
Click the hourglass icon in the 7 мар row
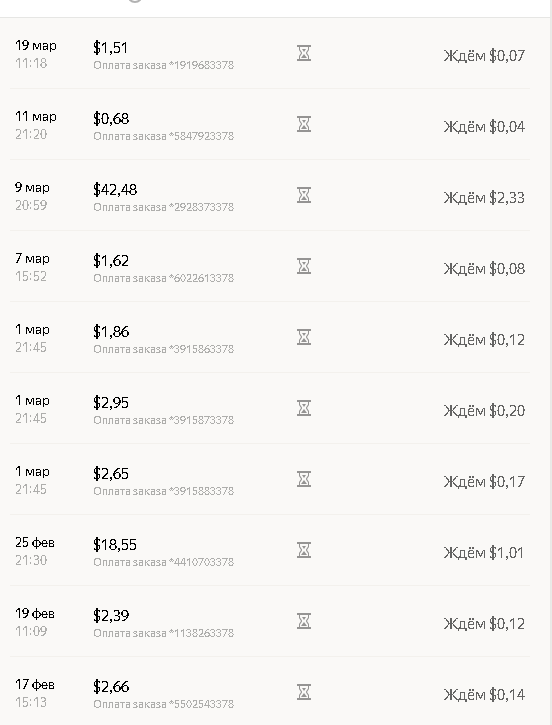(304, 266)
